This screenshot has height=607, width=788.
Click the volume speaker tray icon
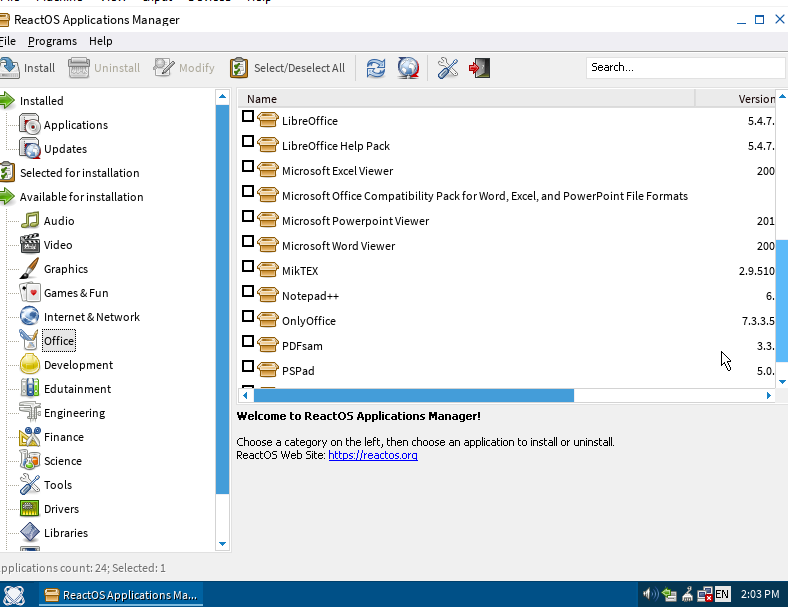[x=650, y=594]
